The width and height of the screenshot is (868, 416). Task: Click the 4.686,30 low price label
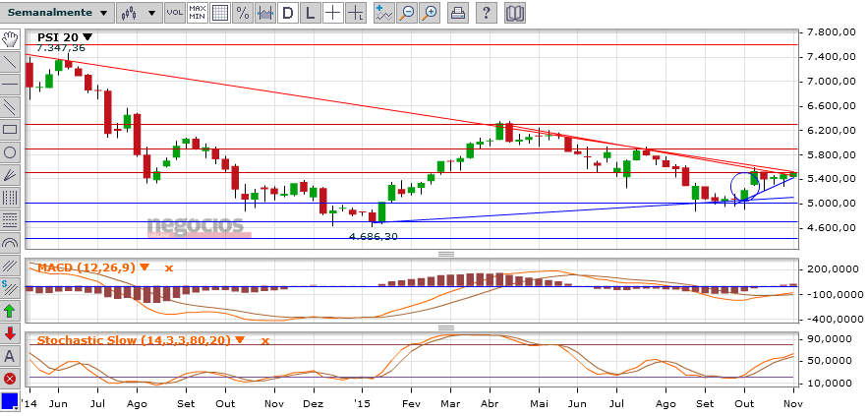coord(374,237)
